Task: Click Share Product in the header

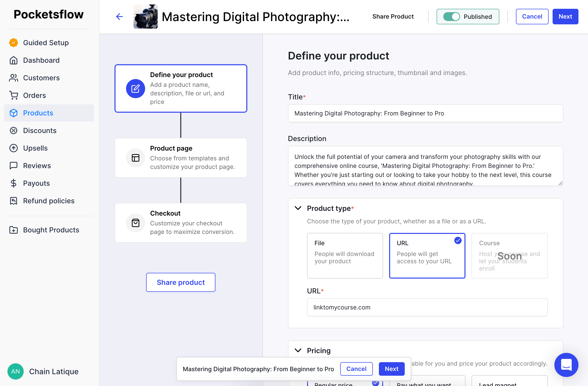Action: point(393,17)
